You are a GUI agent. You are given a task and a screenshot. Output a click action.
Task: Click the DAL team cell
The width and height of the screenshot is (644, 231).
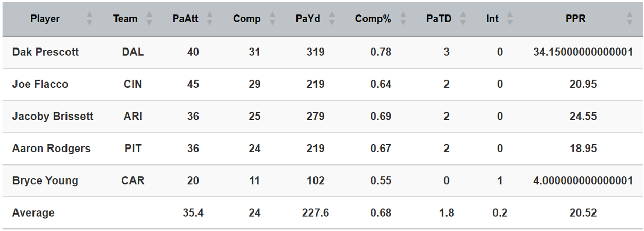click(133, 52)
